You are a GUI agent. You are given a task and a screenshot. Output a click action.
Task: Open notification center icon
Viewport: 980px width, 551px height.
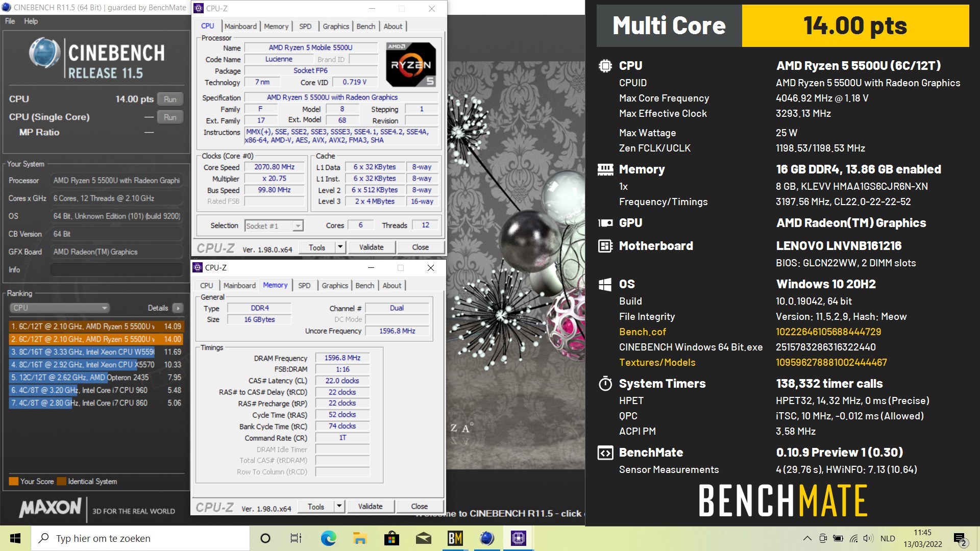point(960,539)
